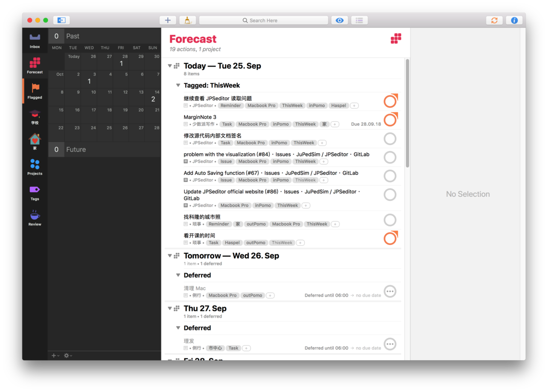Click the Search Here field
Screen dimensions: 548x392
[264, 21]
